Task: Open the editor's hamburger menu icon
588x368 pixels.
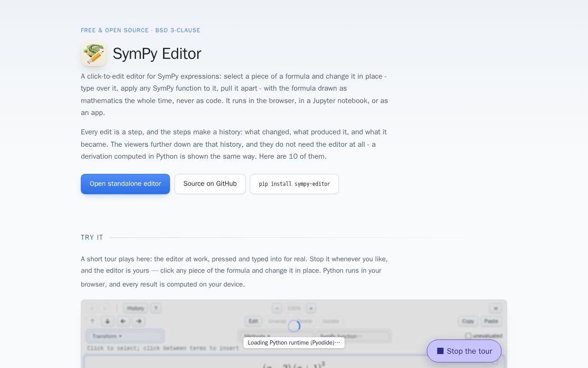Action: [495, 308]
